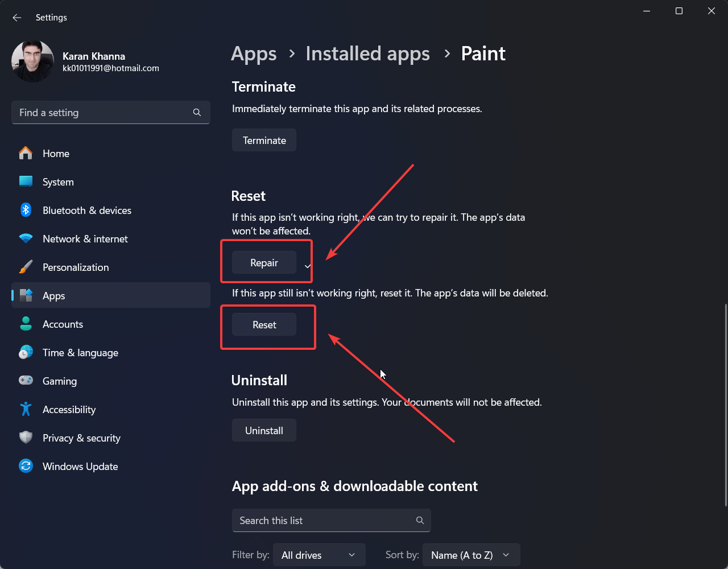Expand the Repair button dropdown chevron
The width and height of the screenshot is (728, 569).
click(307, 262)
